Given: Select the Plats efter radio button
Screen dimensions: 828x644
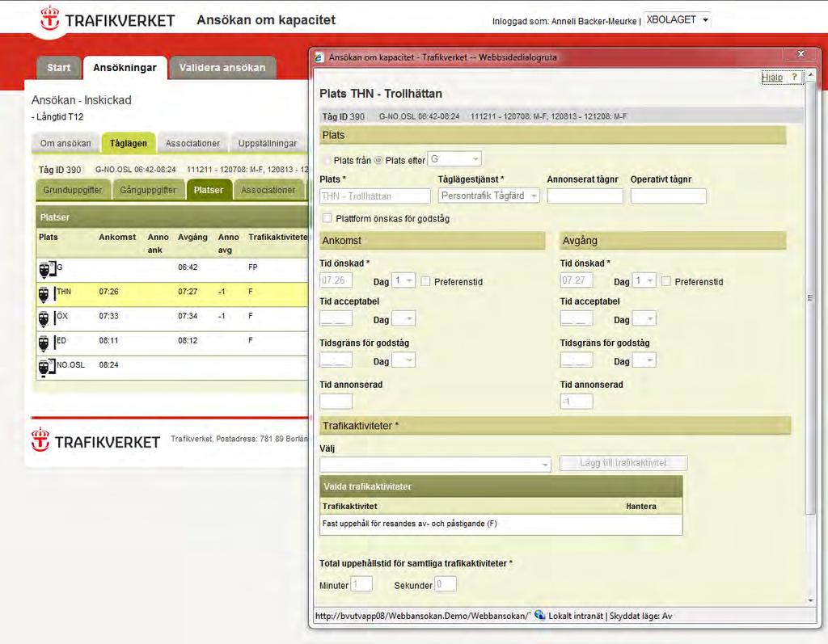Looking at the screenshot, I should [378, 161].
